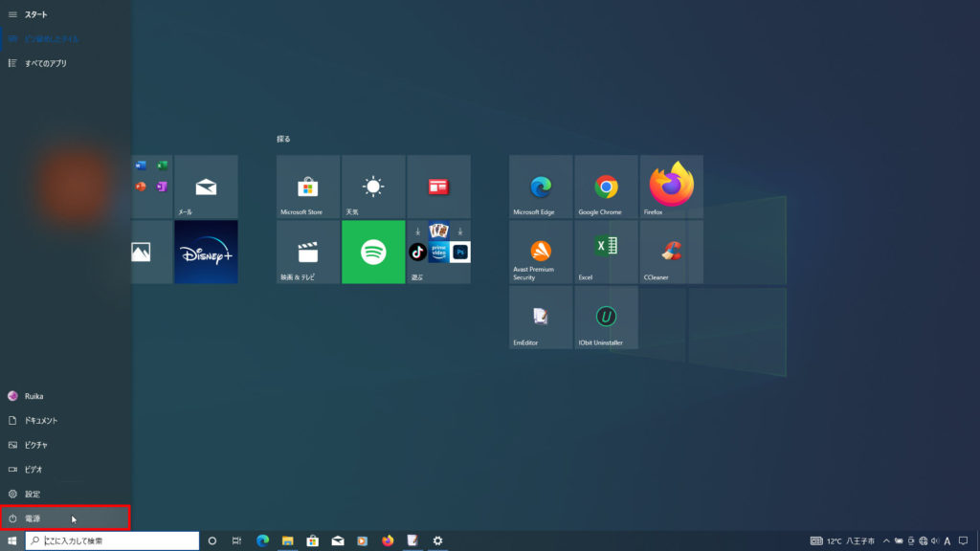Open the Spotify tile
Viewport: 980px width, 551px height.
pyautogui.click(x=373, y=252)
